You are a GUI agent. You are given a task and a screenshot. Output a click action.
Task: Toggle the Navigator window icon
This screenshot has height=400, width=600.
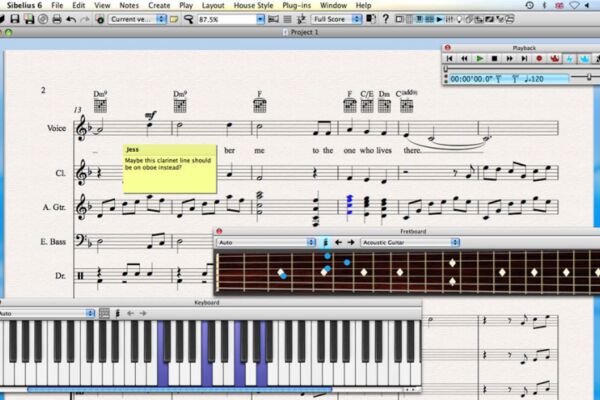pyautogui.click(x=399, y=19)
